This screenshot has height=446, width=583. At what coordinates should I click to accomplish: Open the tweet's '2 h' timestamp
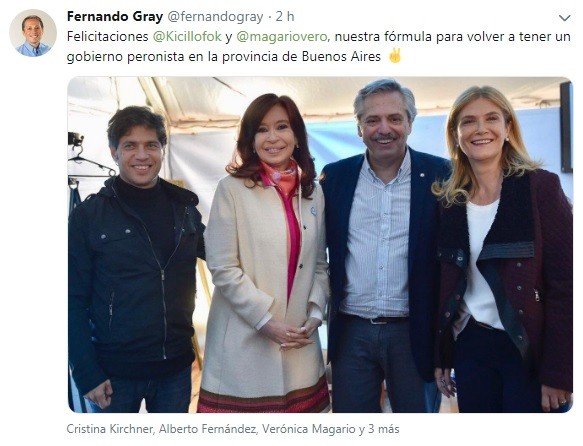(x=285, y=17)
